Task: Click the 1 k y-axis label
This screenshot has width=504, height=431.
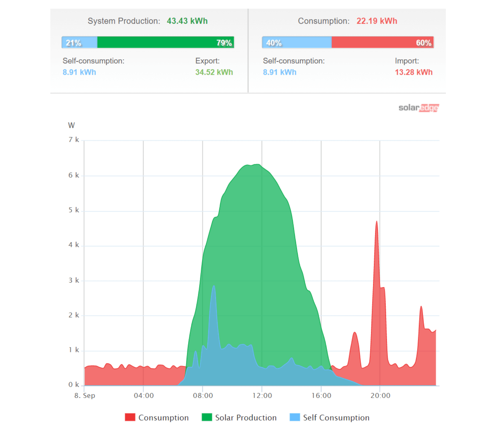Action: [x=74, y=350]
